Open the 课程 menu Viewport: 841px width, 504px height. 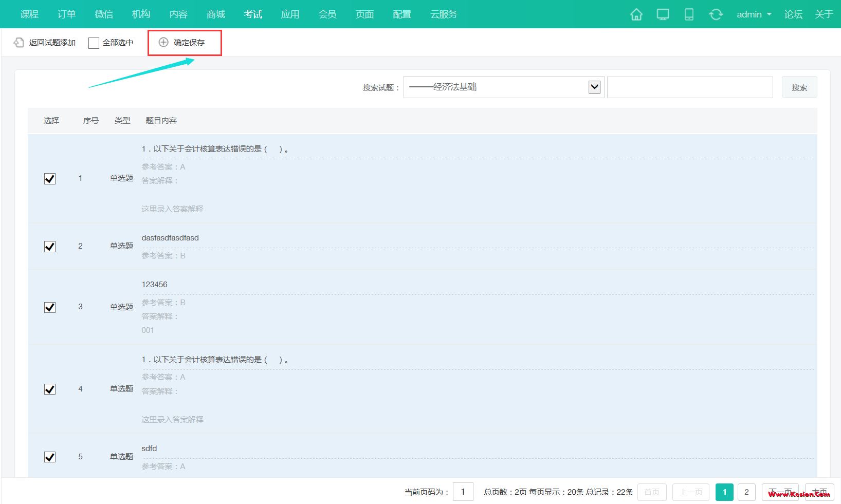click(28, 14)
